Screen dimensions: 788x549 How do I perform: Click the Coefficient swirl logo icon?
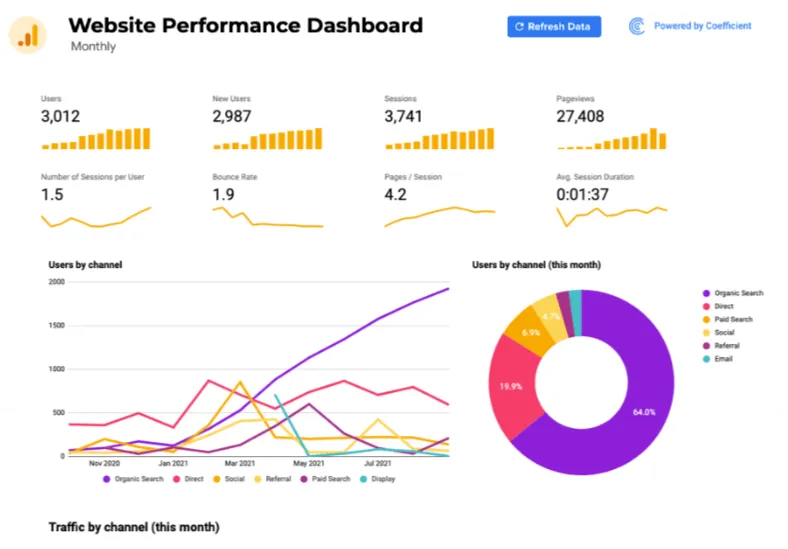point(637,26)
